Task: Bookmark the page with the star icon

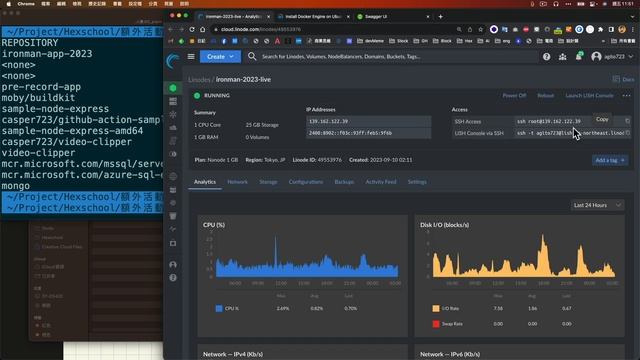Action: (x=480, y=29)
